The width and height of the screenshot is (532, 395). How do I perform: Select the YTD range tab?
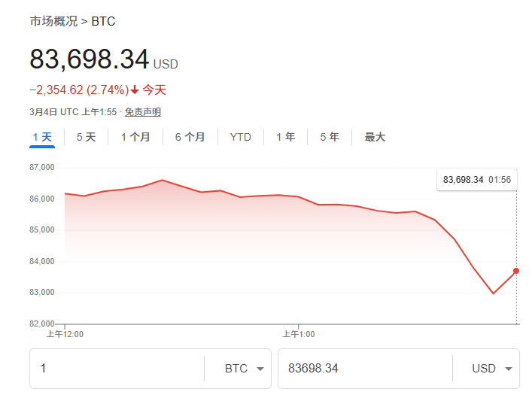[241, 137]
